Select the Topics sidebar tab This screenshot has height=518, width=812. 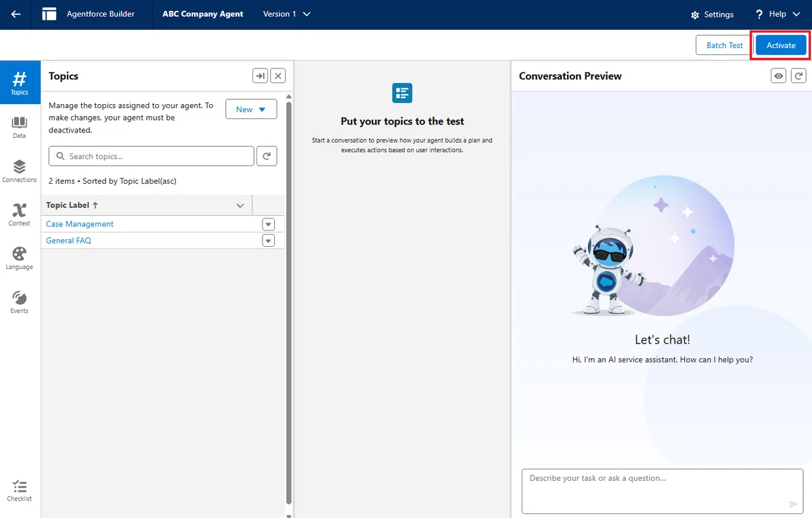pos(20,82)
